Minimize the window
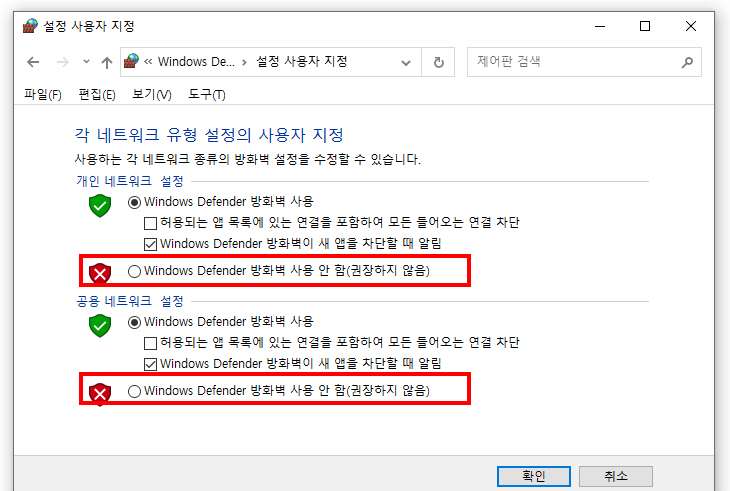This screenshot has height=491, width=730. click(x=600, y=26)
